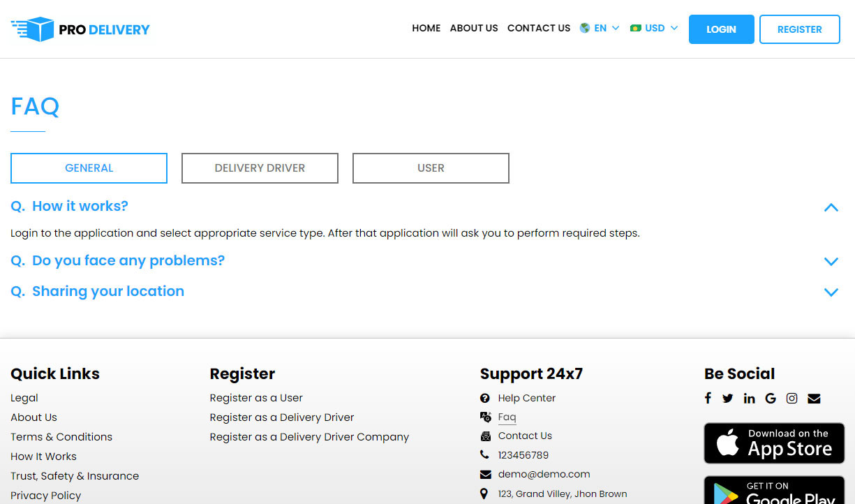Go to About Us in top navigation
Viewport: 855px width, 504px height.
click(x=474, y=29)
